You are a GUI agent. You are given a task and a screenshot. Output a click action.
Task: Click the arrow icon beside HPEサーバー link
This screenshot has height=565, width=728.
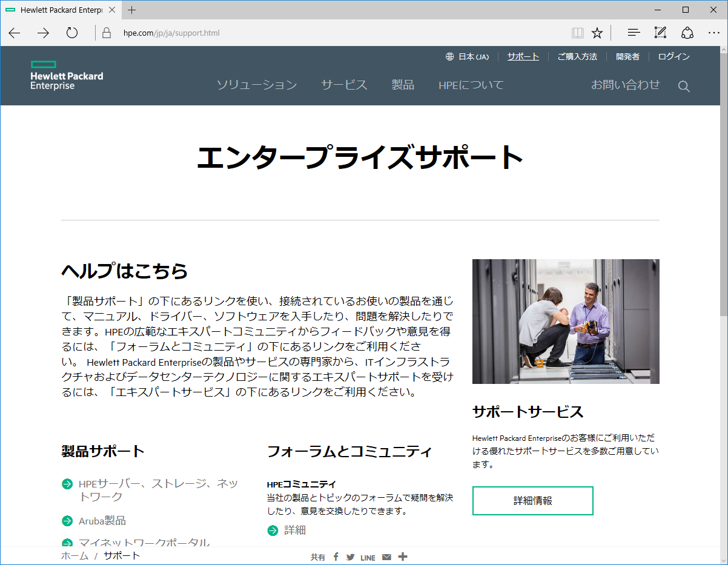click(x=67, y=484)
